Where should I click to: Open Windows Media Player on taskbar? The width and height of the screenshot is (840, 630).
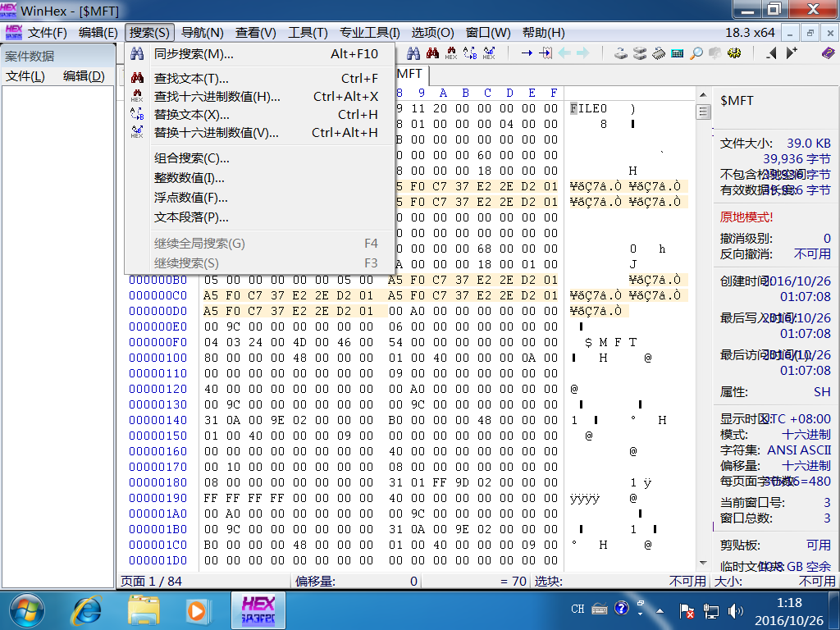click(x=197, y=610)
